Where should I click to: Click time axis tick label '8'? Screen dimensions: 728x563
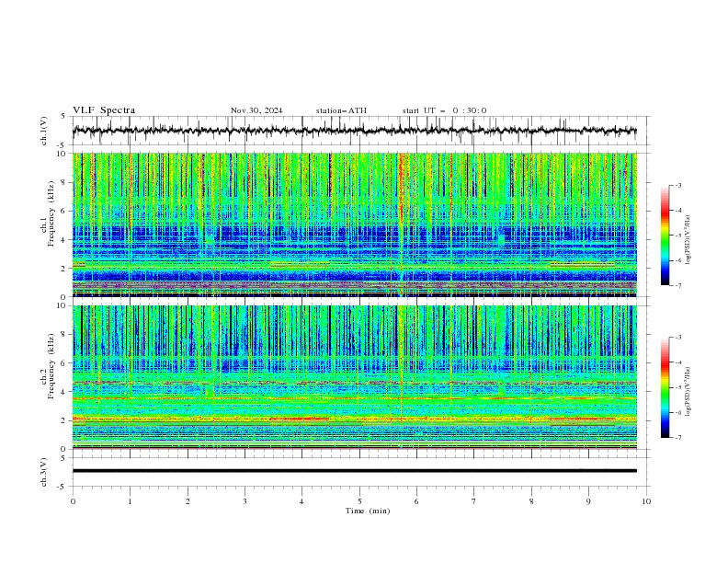click(x=531, y=501)
